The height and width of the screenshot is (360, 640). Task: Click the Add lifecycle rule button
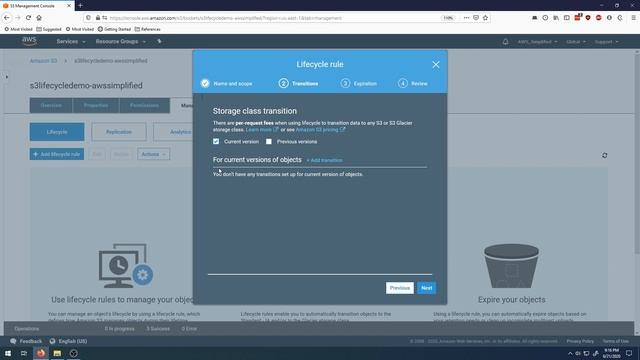(x=57, y=154)
